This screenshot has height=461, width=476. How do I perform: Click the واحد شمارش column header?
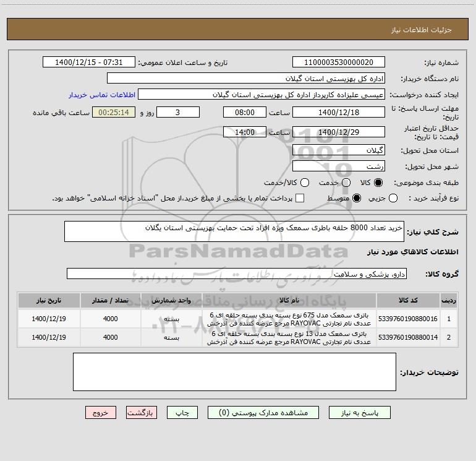[171, 300]
